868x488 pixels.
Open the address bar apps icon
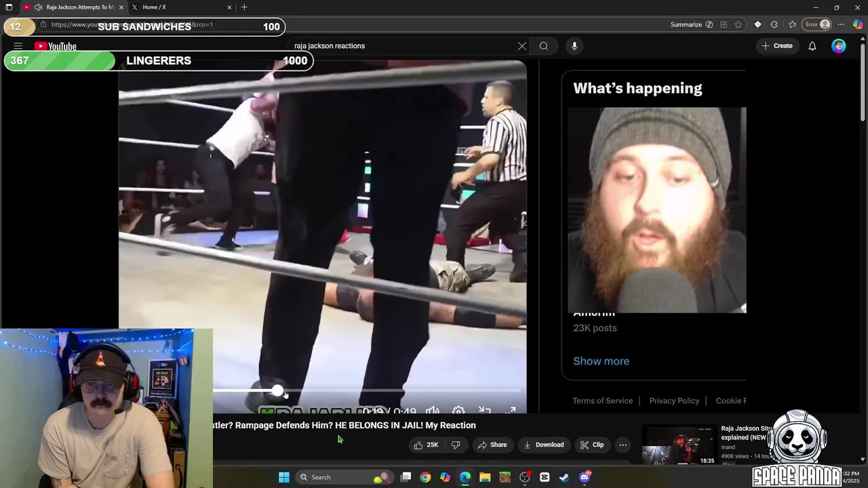724,24
